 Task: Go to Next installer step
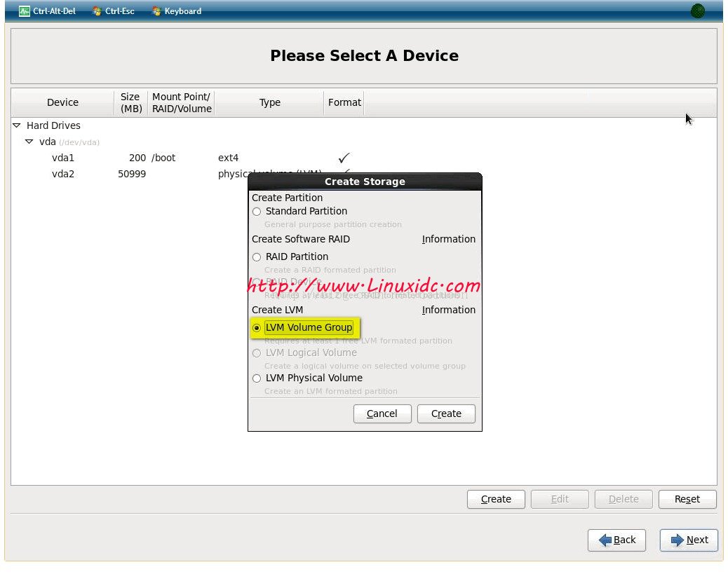coord(689,540)
